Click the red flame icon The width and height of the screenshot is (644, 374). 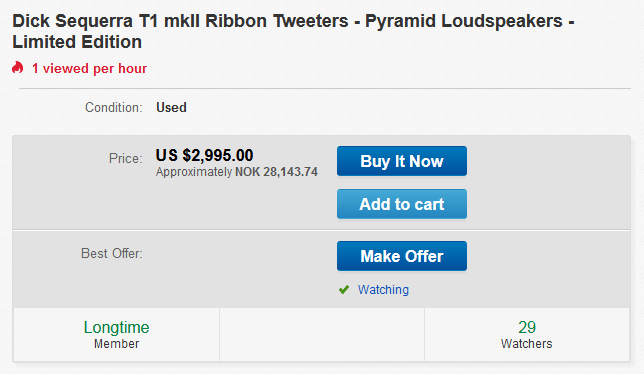point(18,67)
